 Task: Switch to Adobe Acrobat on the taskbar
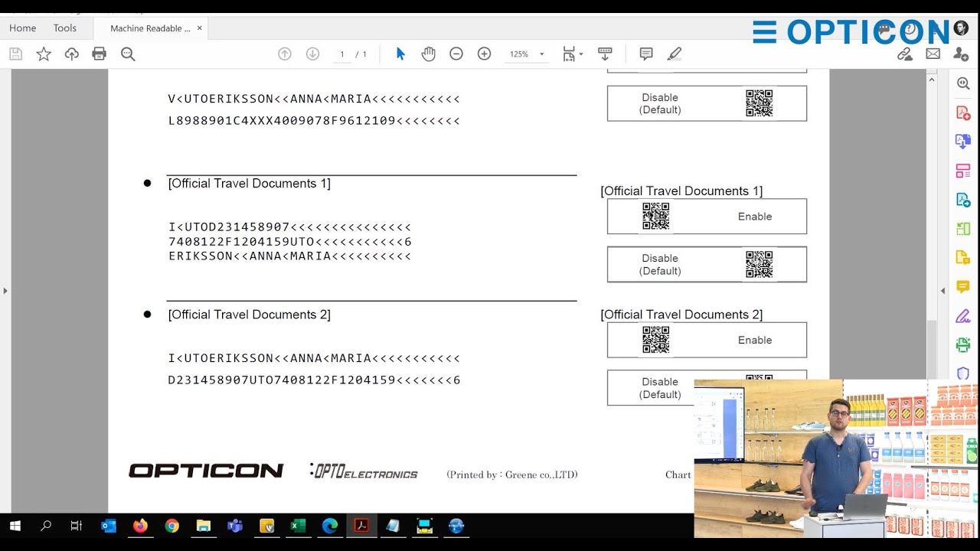[x=361, y=526]
